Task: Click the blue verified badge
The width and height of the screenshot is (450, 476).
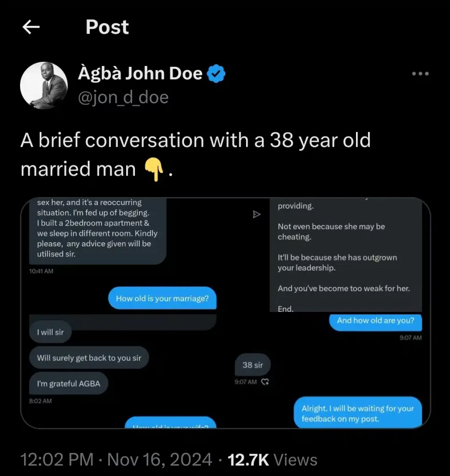Action: click(216, 74)
